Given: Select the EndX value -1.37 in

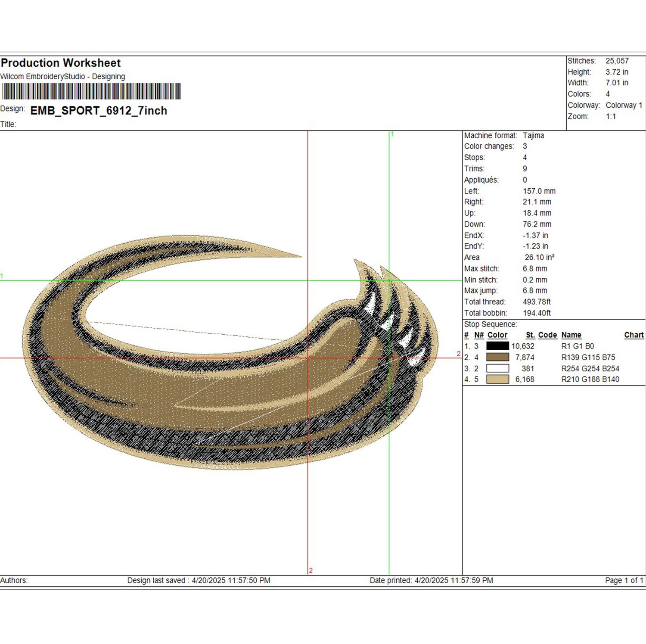Looking at the screenshot, I should tap(535, 236).
